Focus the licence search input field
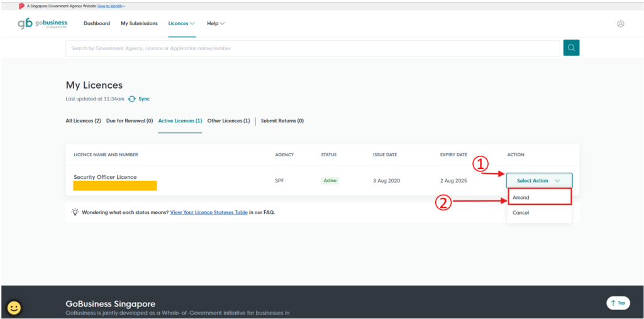The width and height of the screenshot is (644, 319). click(x=313, y=48)
